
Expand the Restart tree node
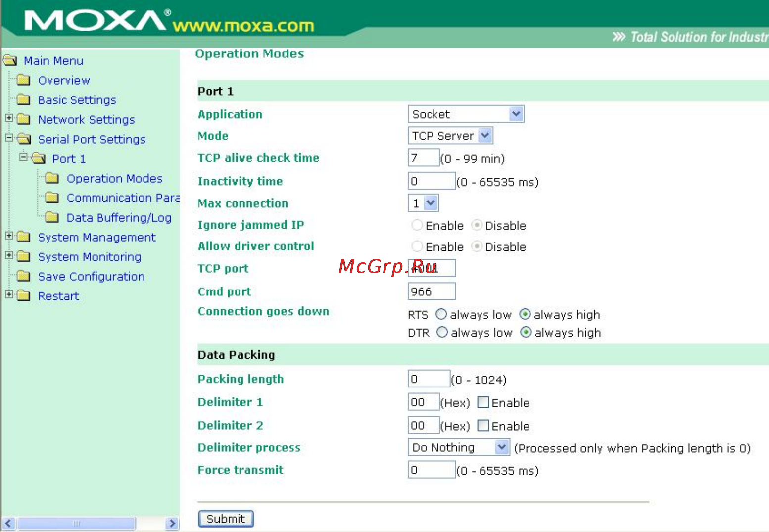tap(9, 294)
